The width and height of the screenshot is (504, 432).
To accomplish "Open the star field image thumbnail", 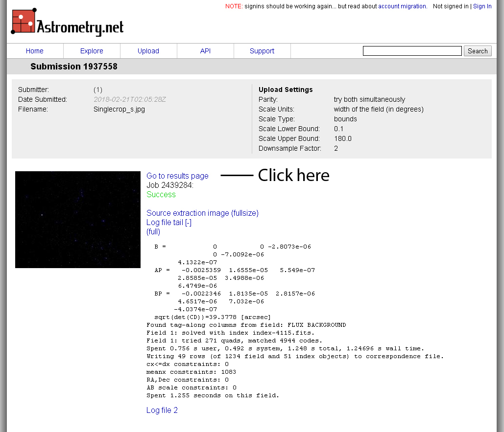I will (x=78, y=220).
